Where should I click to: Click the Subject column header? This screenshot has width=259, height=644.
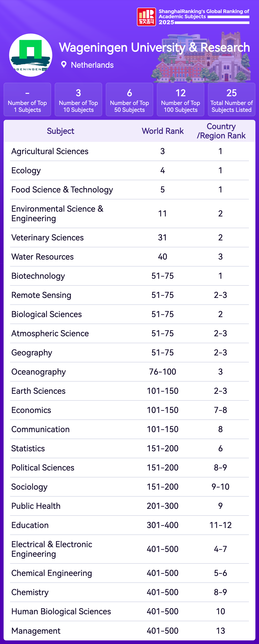pyautogui.click(x=60, y=131)
